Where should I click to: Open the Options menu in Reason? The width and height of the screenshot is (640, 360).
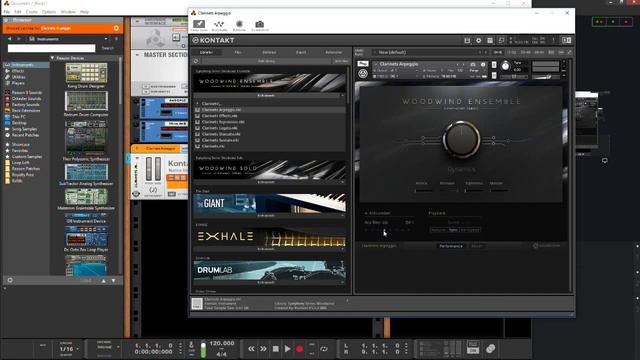[49, 12]
